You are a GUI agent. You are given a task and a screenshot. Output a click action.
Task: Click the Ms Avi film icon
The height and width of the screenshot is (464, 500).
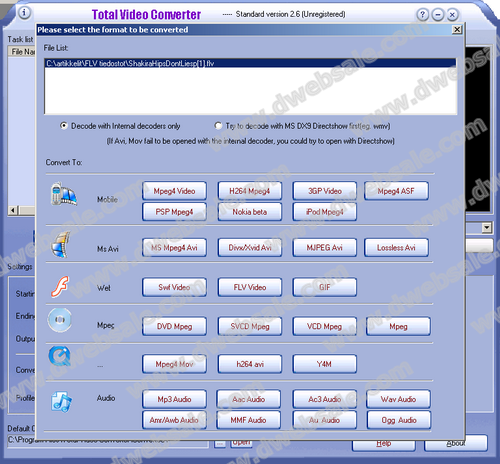pyautogui.click(x=61, y=245)
